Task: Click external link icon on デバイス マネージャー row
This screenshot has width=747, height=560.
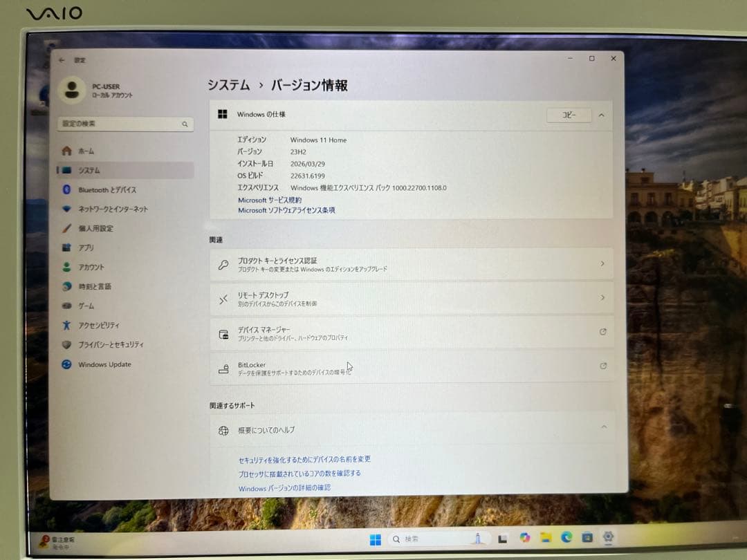Action: [x=603, y=332]
